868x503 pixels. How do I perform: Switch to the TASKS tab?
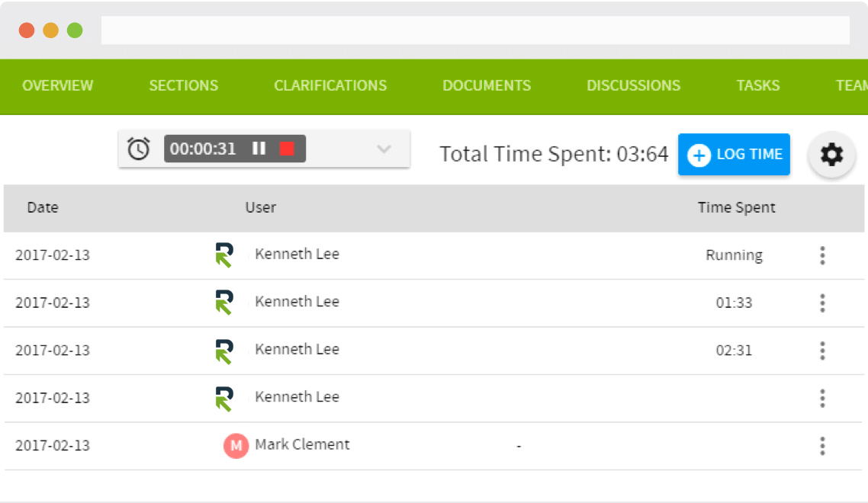coord(758,85)
